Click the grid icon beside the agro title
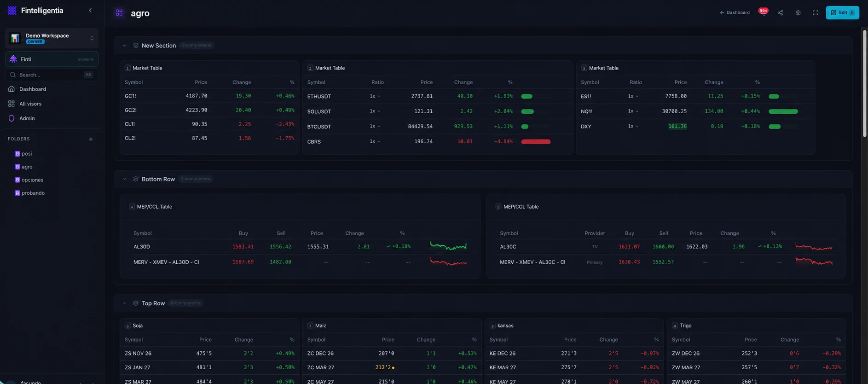This screenshot has height=384, width=868. click(119, 13)
